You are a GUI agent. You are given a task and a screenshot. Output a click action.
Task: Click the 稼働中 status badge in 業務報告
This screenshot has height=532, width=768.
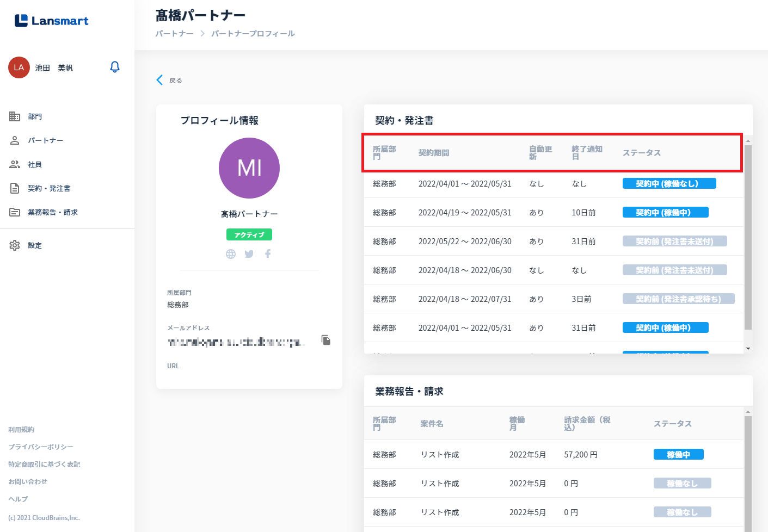coord(678,455)
